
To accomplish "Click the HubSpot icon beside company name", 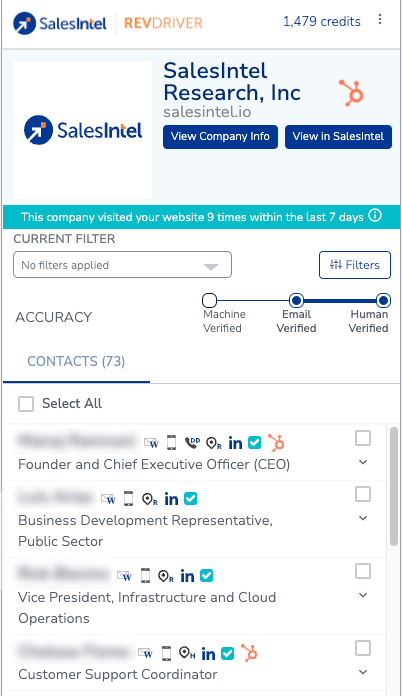I will click(x=351, y=93).
